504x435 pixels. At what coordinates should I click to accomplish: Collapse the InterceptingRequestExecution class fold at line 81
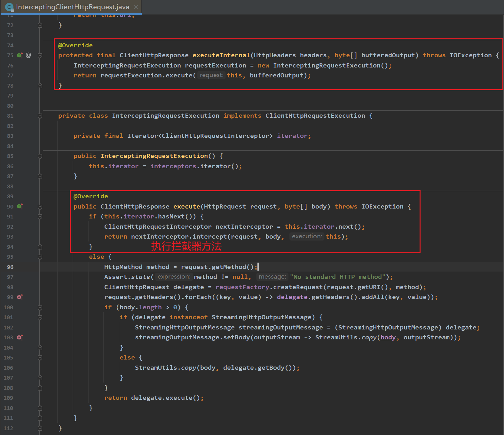pyautogui.click(x=40, y=116)
